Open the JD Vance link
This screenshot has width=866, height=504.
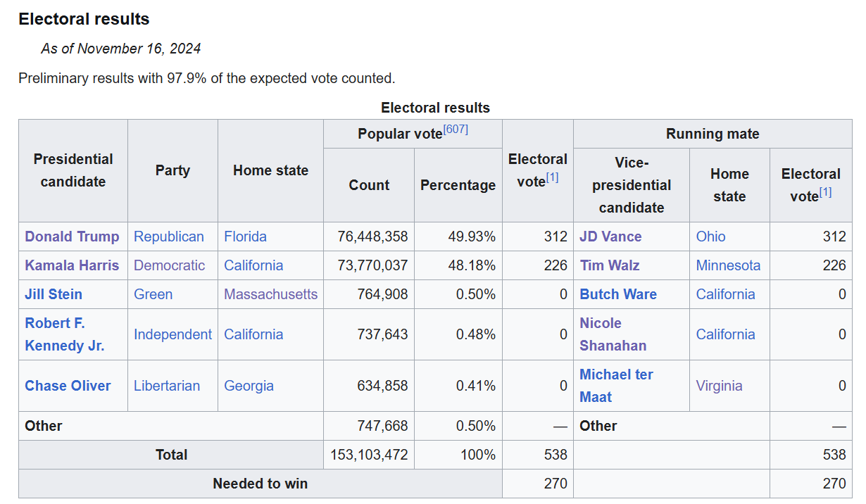(x=610, y=237)
